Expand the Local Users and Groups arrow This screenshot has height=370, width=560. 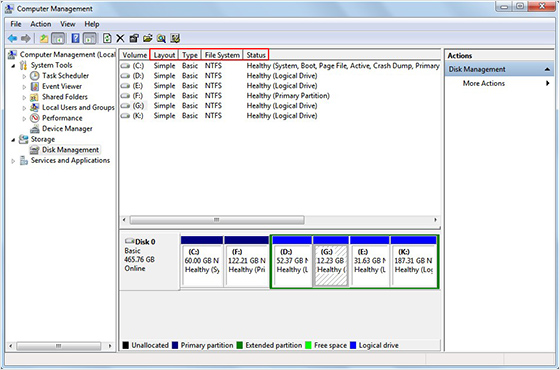coord(24,108)
